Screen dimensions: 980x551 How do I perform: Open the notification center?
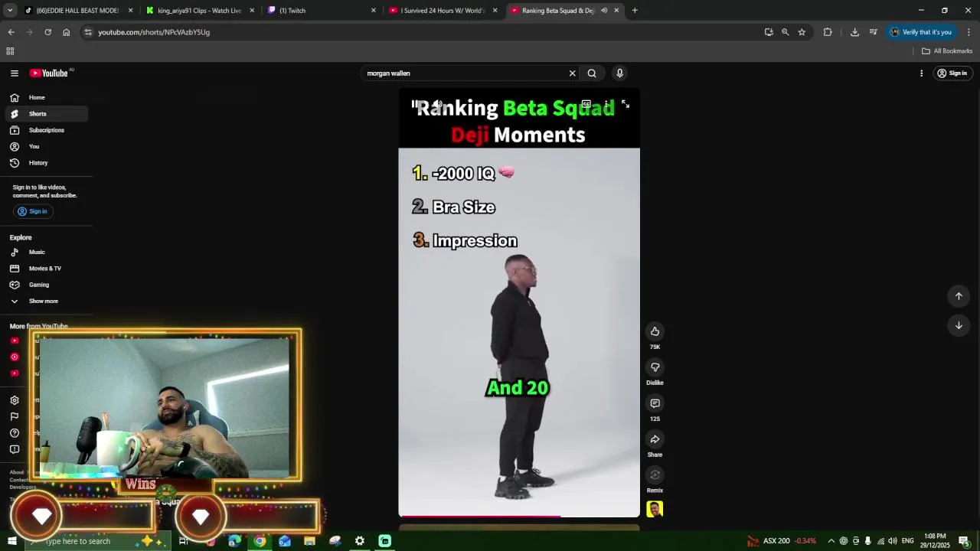pyautogui.click(x=964, y=541)
